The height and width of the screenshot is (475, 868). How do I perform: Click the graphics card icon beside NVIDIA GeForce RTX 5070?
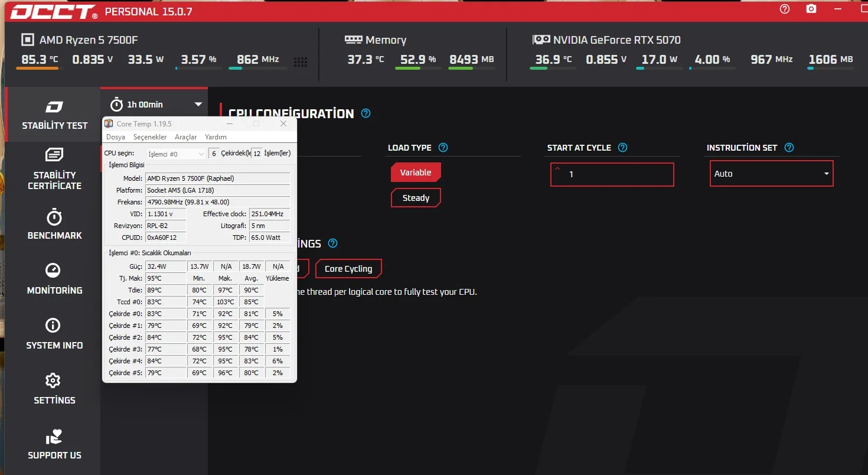(541, 40)
